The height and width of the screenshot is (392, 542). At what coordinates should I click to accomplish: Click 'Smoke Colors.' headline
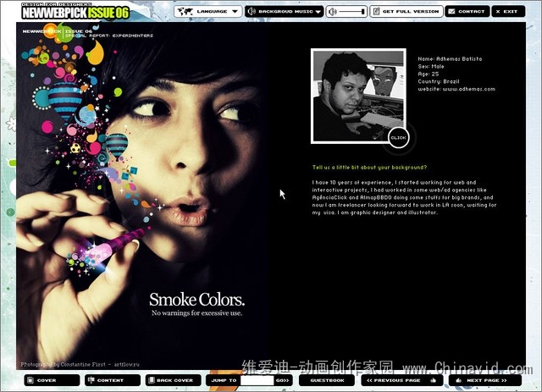coord(196,300)
